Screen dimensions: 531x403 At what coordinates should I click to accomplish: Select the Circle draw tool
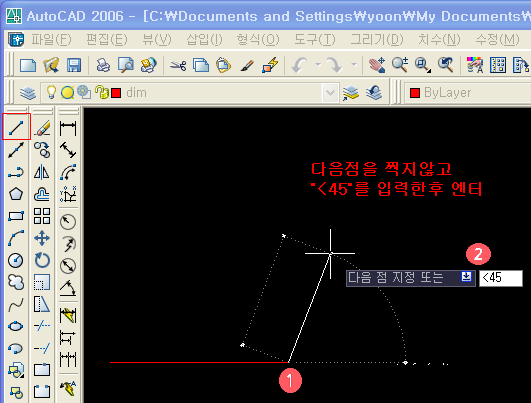(x=16, y=260)
